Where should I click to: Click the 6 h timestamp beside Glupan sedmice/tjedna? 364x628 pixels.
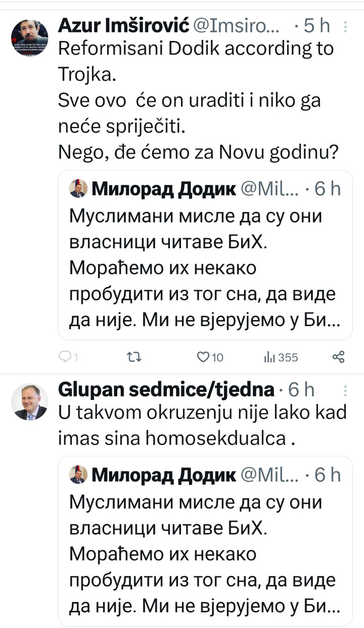pyautogui.click(x=301, y=390)
